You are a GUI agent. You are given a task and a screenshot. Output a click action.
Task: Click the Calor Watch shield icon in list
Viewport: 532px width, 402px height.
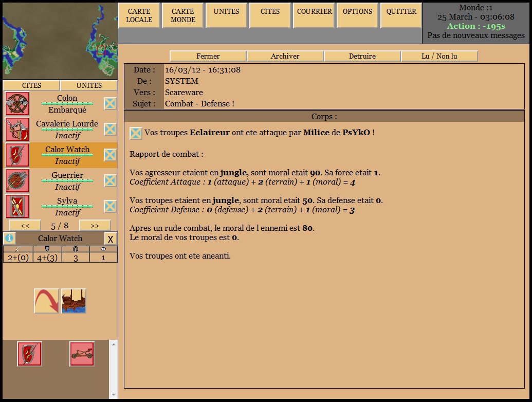coord(17,155)
